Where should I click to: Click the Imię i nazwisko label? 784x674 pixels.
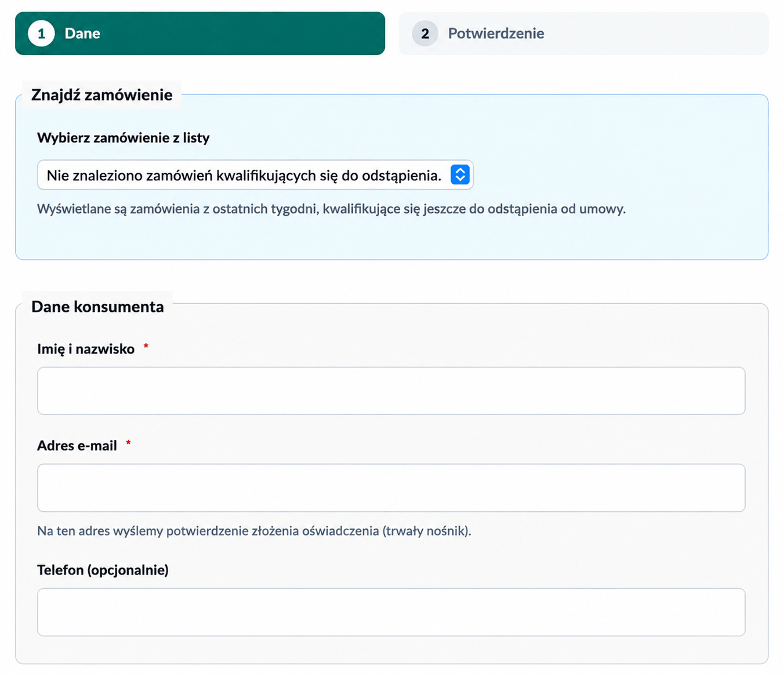click(x=86, y=349)
